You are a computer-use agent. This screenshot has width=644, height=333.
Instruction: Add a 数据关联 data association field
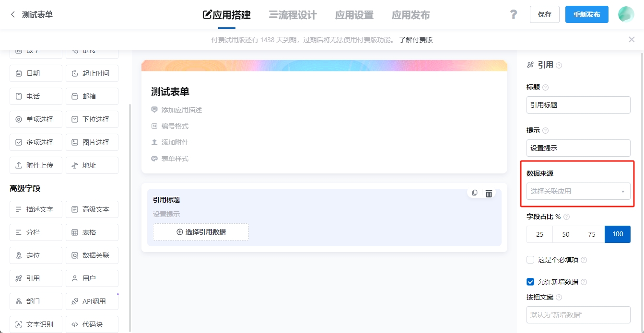92,255
